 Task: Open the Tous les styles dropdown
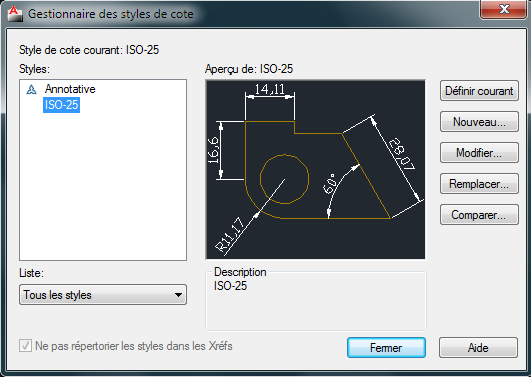click(x=103, y=295)
